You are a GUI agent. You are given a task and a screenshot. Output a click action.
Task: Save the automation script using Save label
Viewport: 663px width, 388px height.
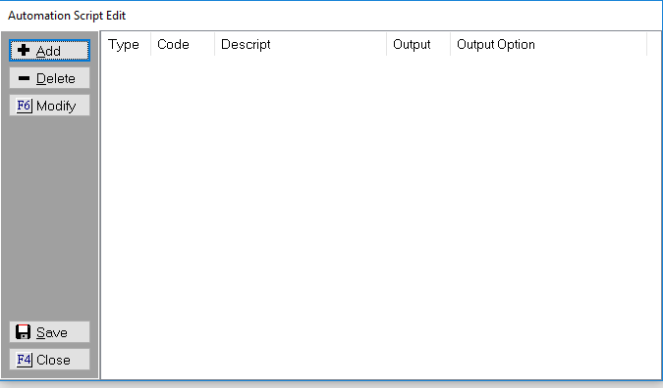pyautogui.click(x=52, y=333)
